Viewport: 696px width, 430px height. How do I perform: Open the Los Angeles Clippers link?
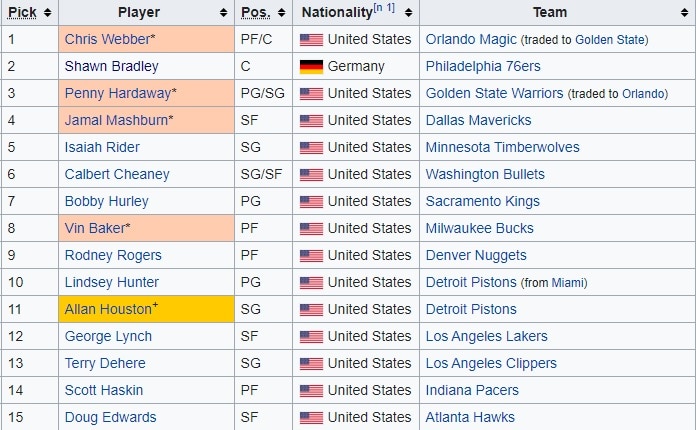pos(491,363)
